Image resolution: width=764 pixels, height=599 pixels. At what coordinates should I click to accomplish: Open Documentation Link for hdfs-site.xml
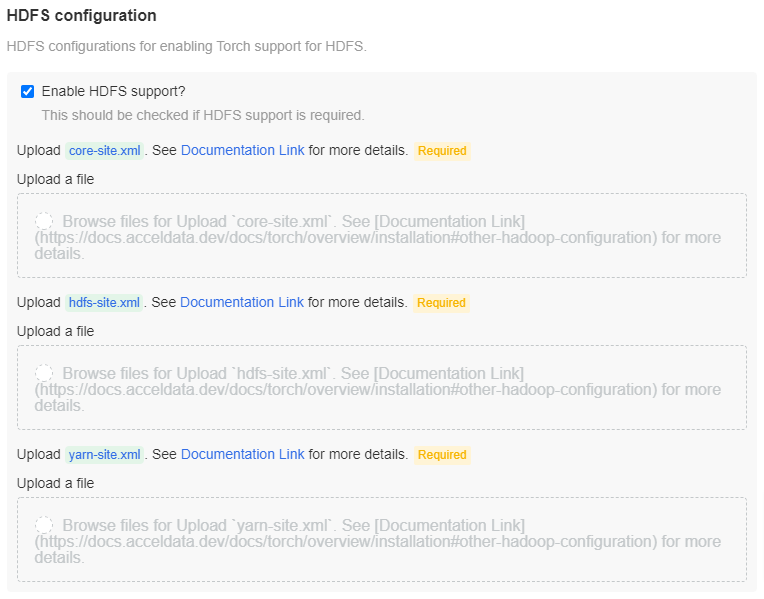[x=242, y=302]
